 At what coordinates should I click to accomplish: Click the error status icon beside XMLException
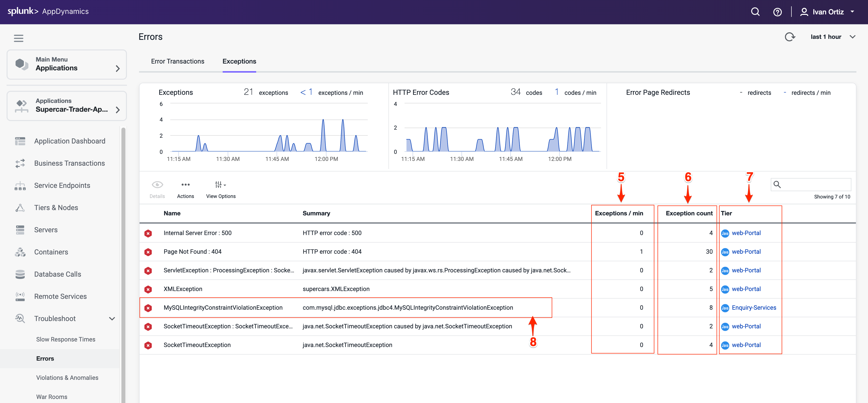[x=148, y=289]
